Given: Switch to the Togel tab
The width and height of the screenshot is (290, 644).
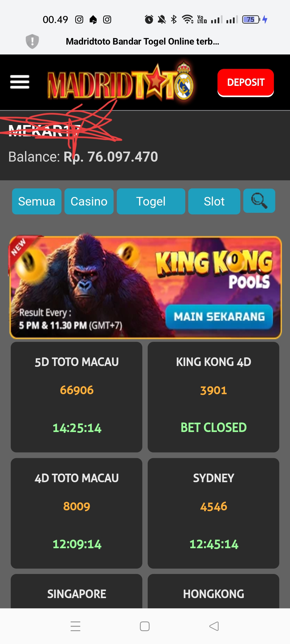Looking at the screenshot, I should (151, 201).
